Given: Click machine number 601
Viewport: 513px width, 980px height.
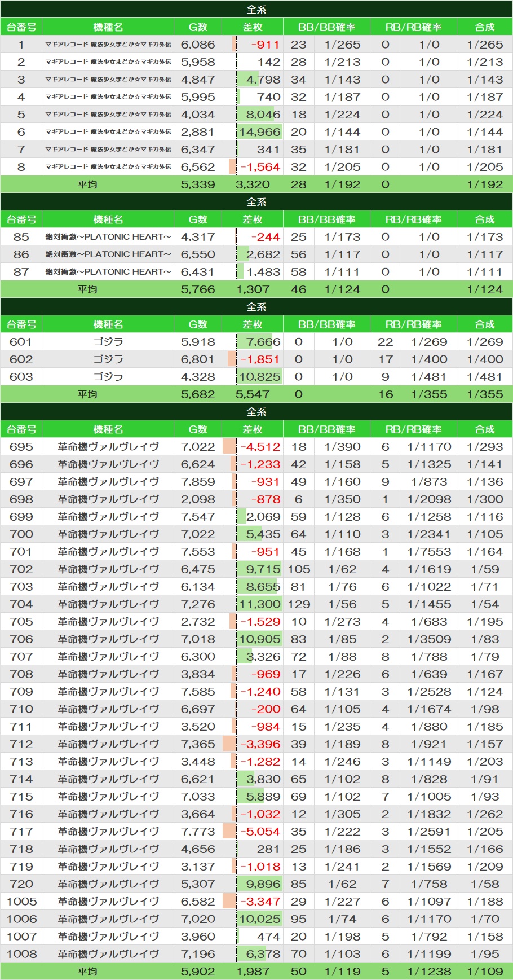Looking at the screenshot, I should (21, 342).
